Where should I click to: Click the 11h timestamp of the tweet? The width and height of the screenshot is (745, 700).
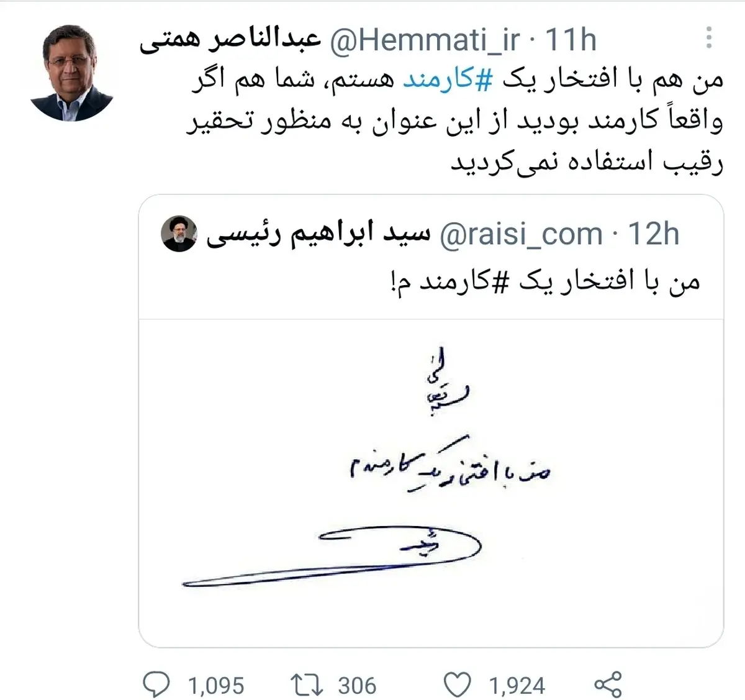point(571,41)
